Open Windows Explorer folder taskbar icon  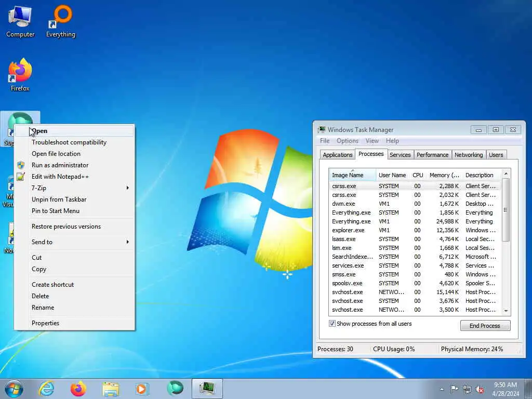tap(111, 389)
